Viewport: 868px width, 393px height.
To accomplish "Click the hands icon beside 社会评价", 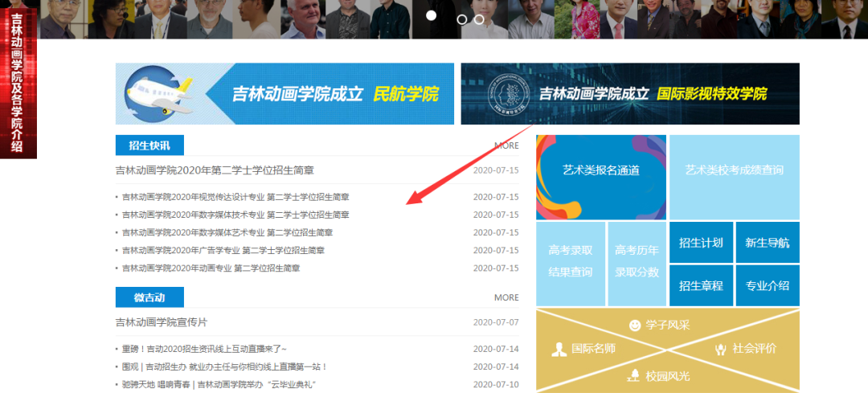I will (720, 349).
